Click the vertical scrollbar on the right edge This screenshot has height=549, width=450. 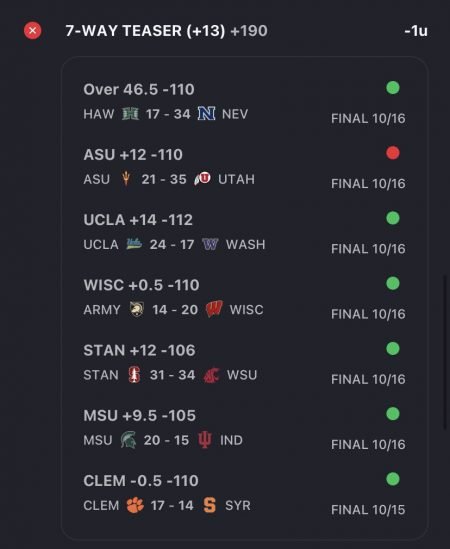pos(445,353)
